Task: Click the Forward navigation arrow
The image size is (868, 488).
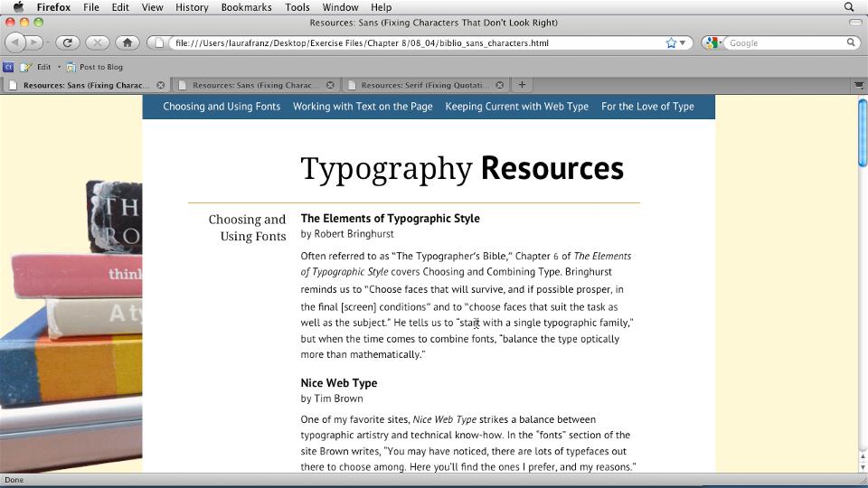Action: tap(34, 42)
